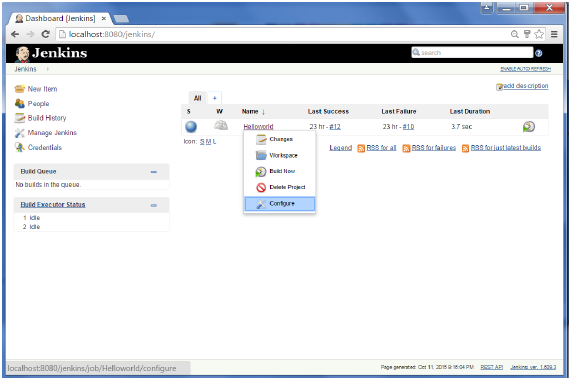Open Chrome hamburger menu
Viewport: 569px width, 378px height.
554,34
